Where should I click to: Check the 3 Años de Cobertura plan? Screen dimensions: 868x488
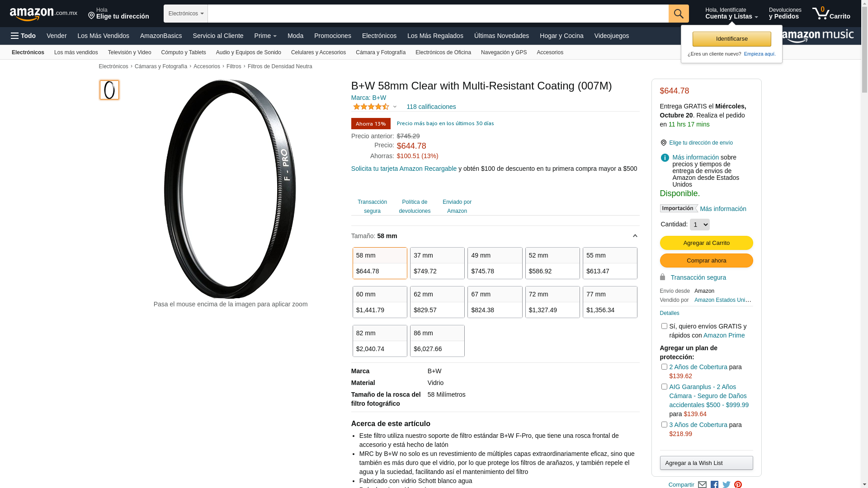tap(664, 425)
